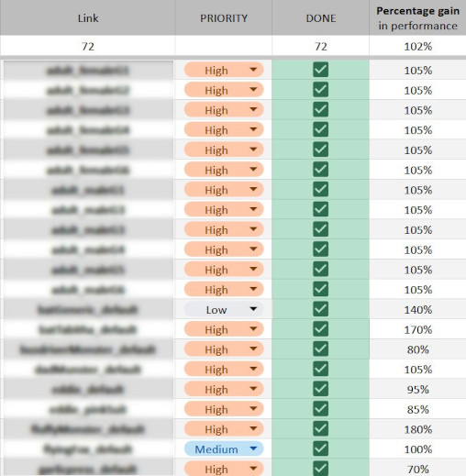Select the 100% performance gain cell
The image size is (466, 476).
(417, 449)
